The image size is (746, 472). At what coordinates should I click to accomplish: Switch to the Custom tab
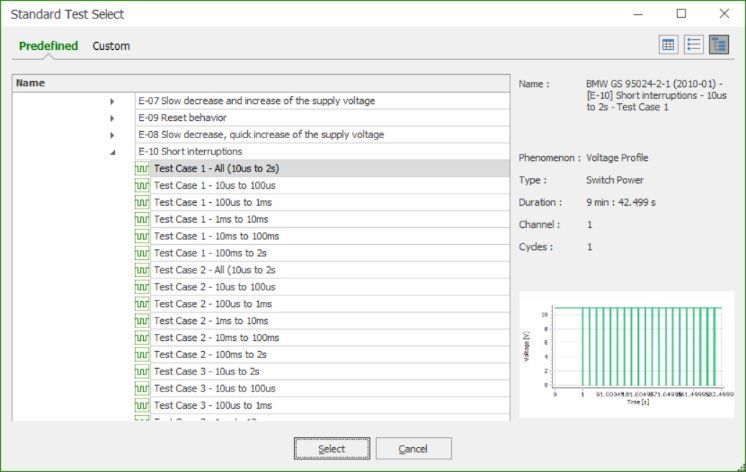pos(111,46)
